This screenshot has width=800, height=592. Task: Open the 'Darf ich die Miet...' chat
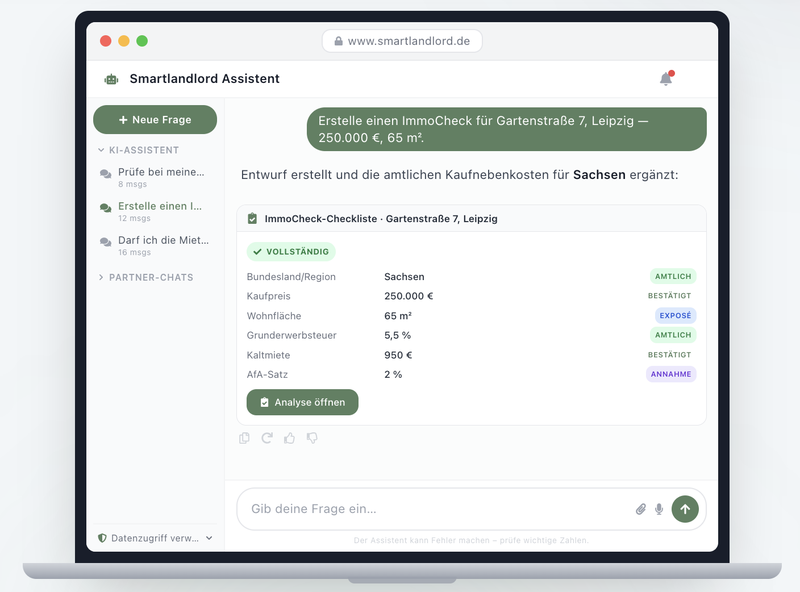click(x=155, y=245)
